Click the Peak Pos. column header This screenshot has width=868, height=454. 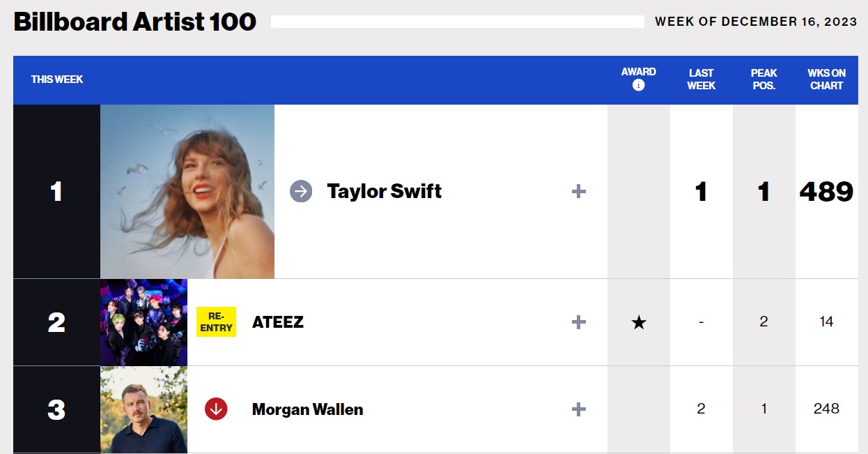click(x=764, y=79)
